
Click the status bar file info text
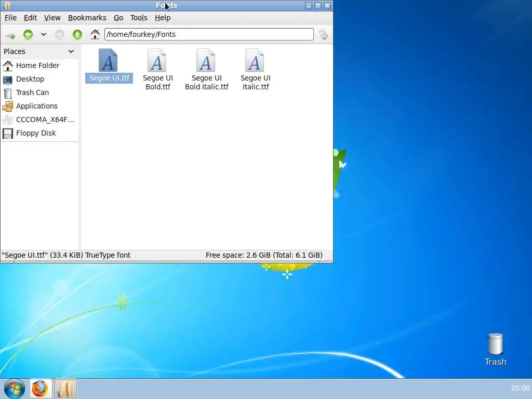point(66,255)
